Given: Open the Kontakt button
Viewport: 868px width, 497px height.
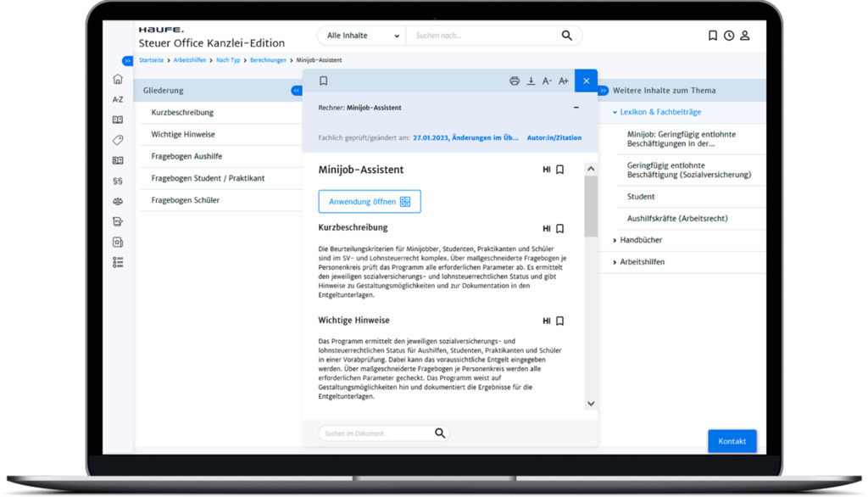Looking at the screenshot, I should [x=732, y=441].
